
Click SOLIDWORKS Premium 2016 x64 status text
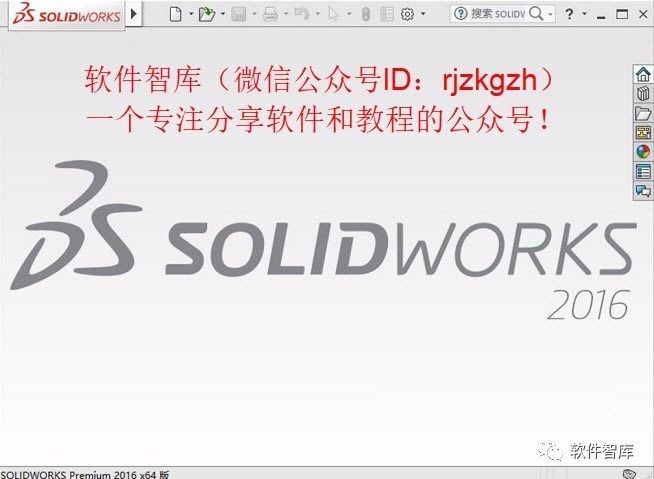pyautogui.click(x=85, y=474)
